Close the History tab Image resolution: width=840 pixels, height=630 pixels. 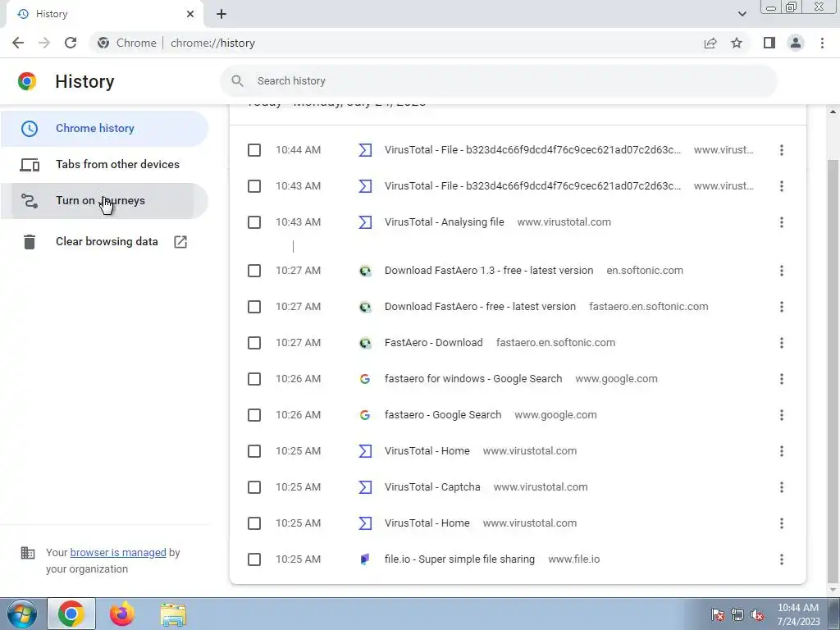(x=190, y=14)
